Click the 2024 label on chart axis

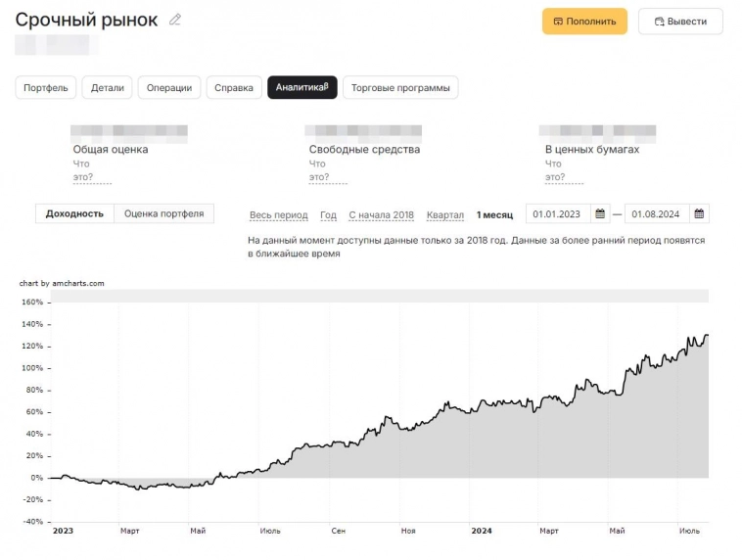coord(482,531)
